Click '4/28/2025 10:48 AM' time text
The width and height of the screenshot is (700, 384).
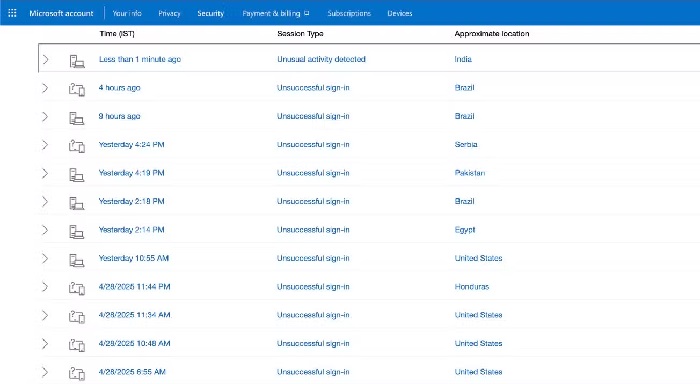click(x=134, y=343)
